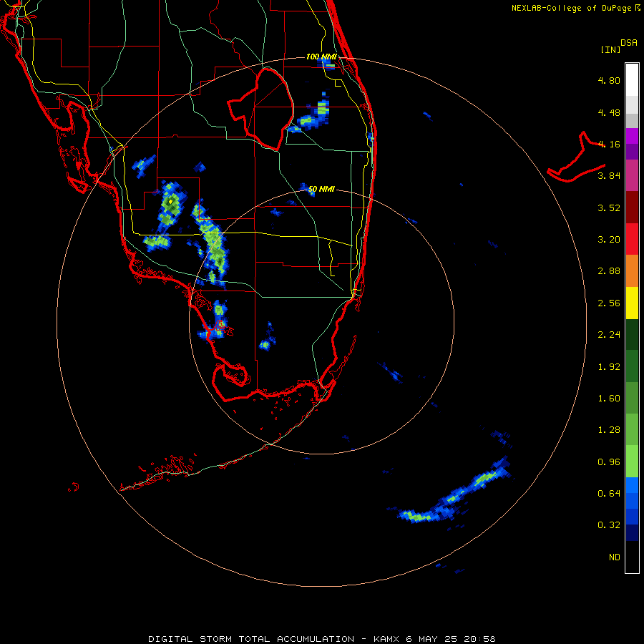Screen dimensions: 644x644
Task: Click the 0.64 legend value
Action: tap(609, 493)
